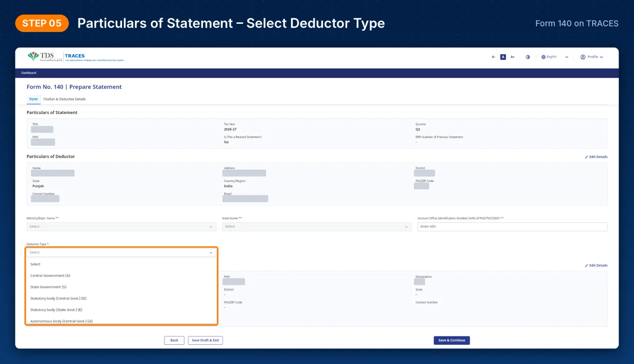Click the revised statement value 'No'
This screenshot has width=634, height=364.
pyautogui.click(x=226, y=142)
